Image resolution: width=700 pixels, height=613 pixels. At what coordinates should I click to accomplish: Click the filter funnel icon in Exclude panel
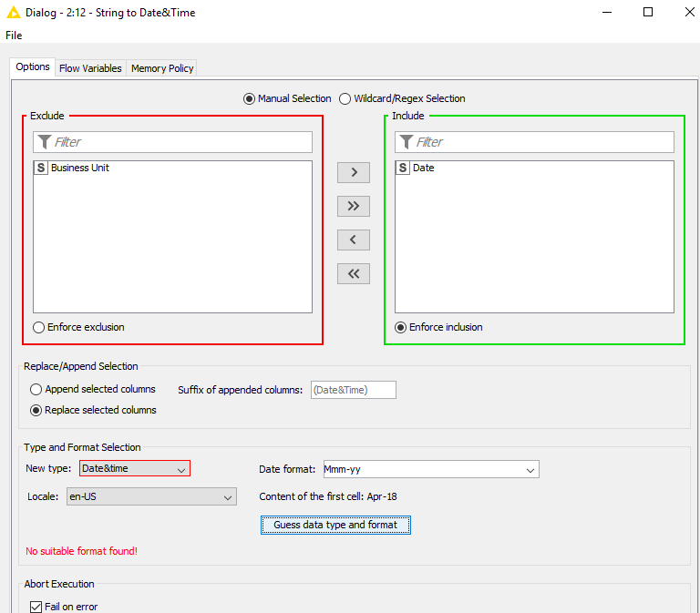(44, 142)
